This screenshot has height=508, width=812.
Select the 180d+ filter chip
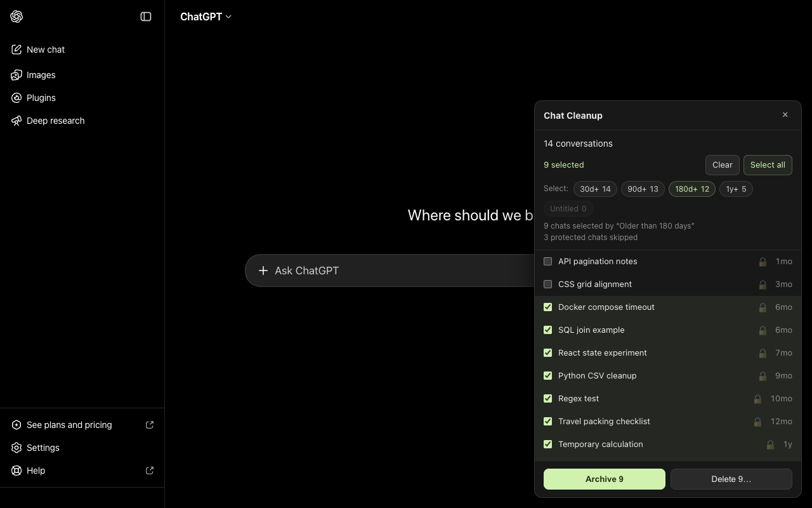(692, 189)
